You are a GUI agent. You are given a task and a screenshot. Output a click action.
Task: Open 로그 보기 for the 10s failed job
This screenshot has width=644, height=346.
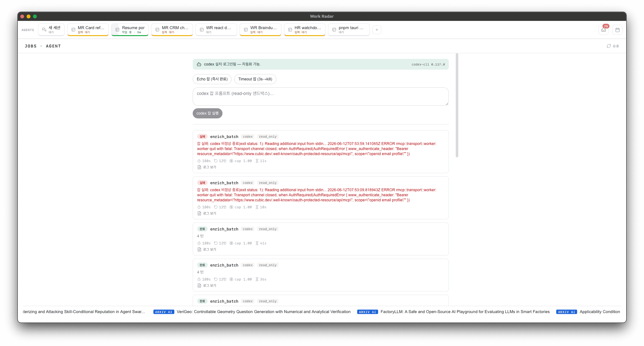coord(207,213)
